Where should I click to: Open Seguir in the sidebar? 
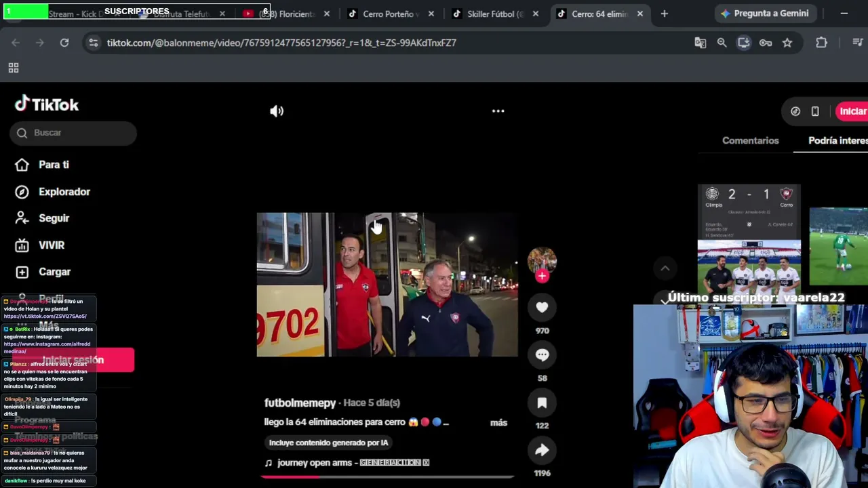coord(42,218)
